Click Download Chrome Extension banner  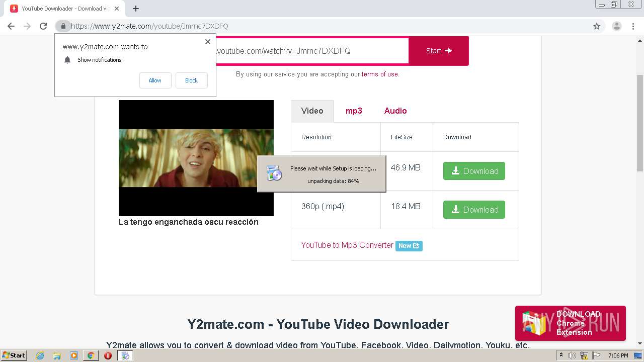(571, 323)
